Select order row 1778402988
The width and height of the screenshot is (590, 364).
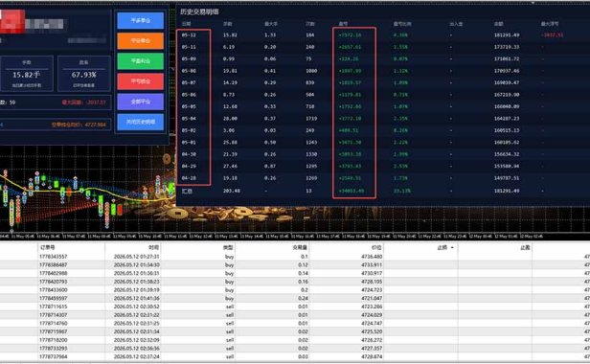coord(295,273)
